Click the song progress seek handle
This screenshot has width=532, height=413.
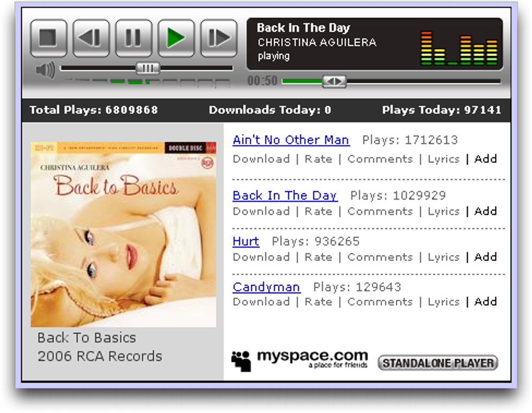(334, 81)
